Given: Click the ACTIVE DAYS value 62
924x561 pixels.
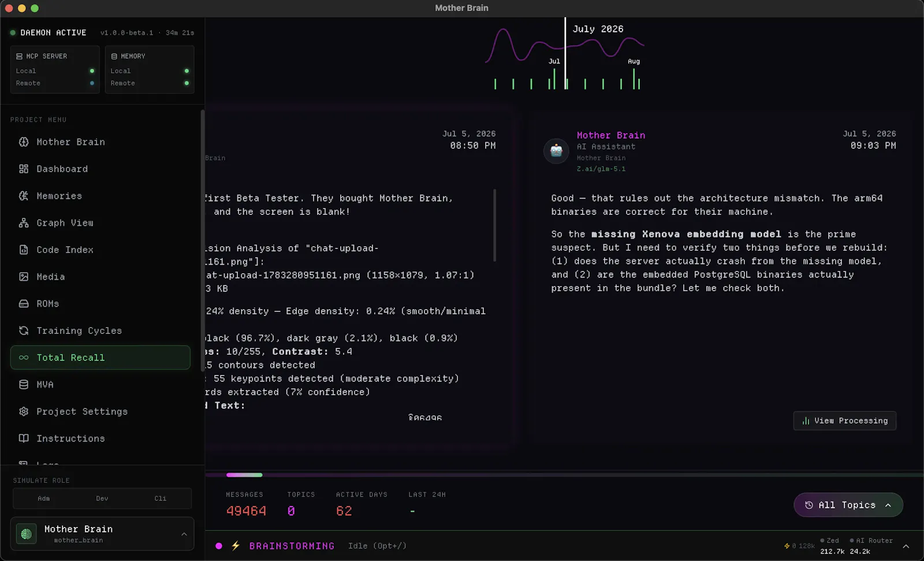Looking at the screenshot, I should coord(344,511).
